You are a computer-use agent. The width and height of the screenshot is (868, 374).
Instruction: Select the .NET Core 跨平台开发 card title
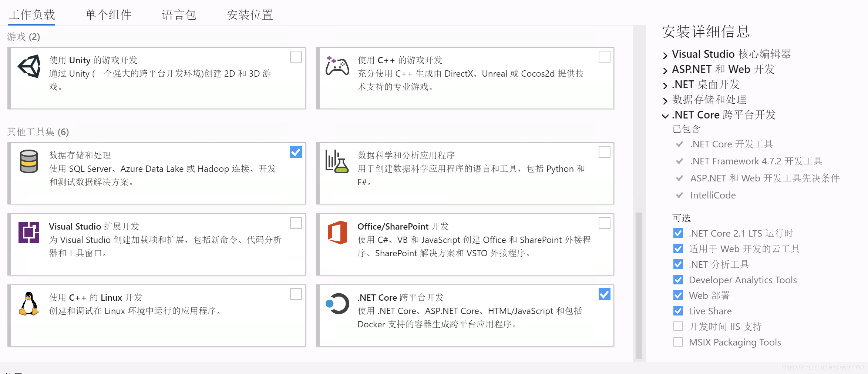[401, 297]
